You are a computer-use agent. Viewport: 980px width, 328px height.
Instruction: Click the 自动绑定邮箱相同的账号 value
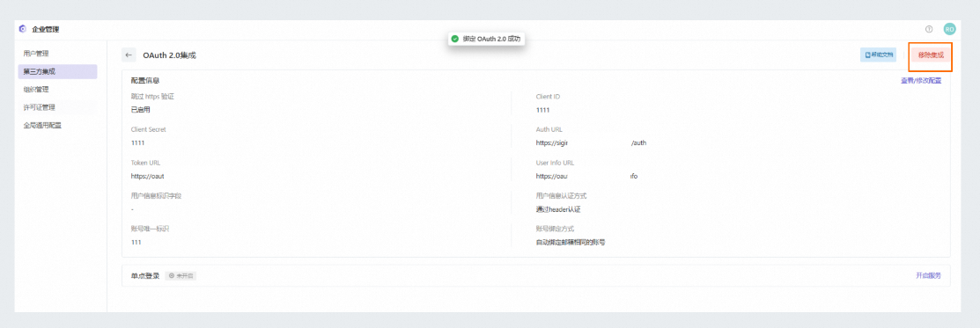571,242
